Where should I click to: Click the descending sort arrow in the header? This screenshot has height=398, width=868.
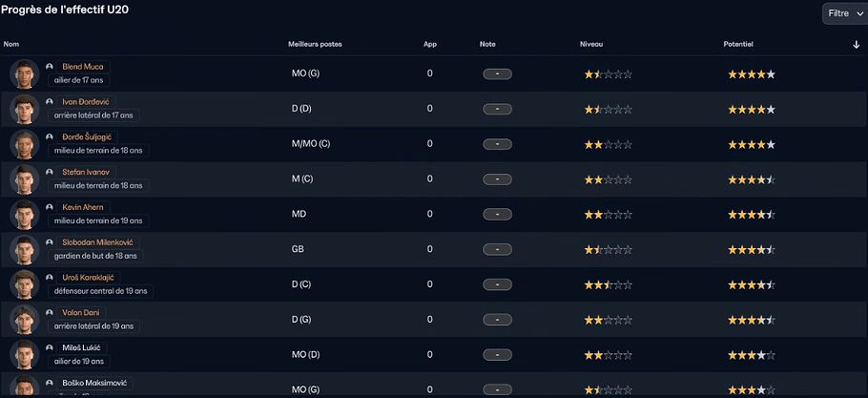pyautogui.click(x=856, y=45)
